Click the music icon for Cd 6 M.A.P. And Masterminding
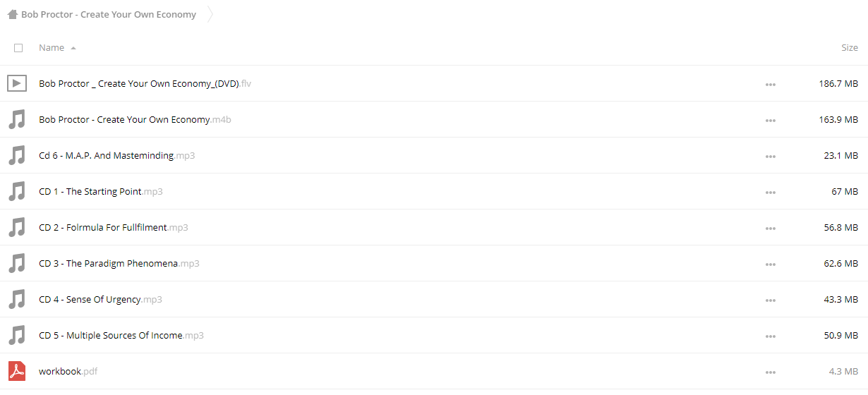The width and height of the screenshot is (868, 395). click(17, 155)
